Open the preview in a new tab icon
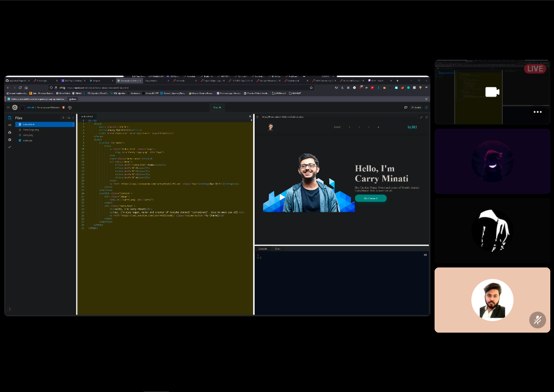Viewport: 554px width, 392px height. tap(427, 117)
